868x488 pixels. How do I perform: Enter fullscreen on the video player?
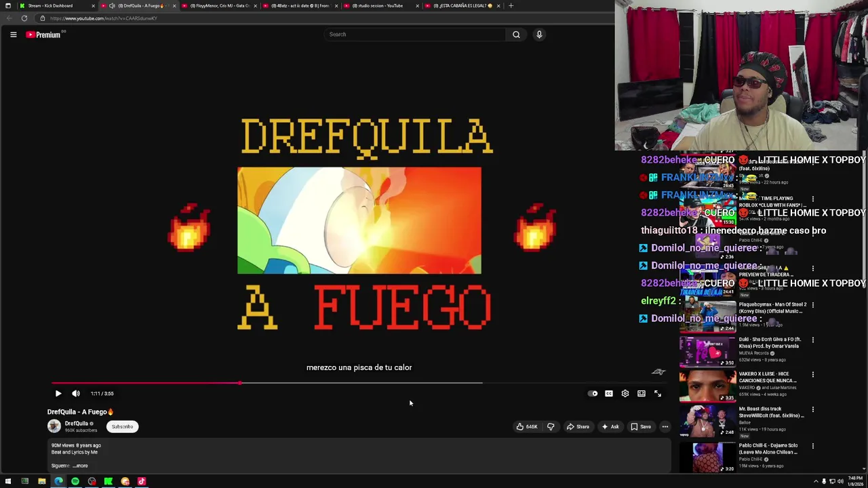click(658, 393)
